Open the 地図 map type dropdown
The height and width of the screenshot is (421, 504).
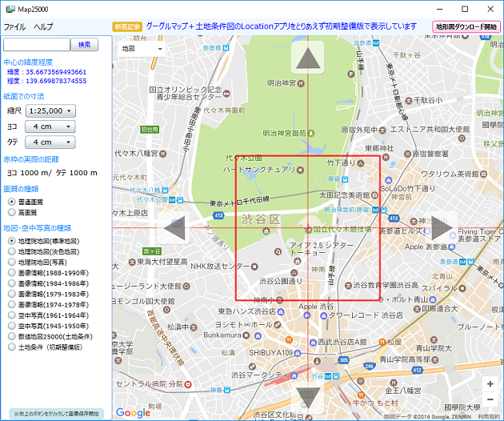coord(142,49)
